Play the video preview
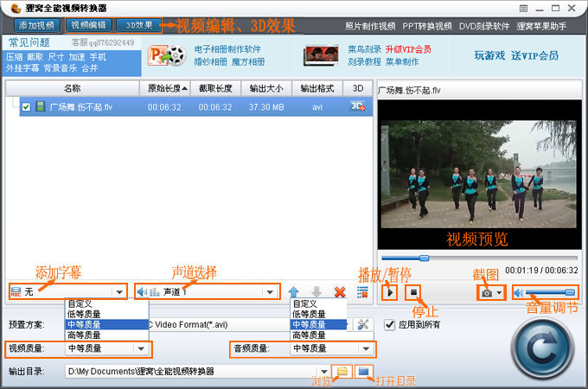The width and height of the screenshot is (588, 389). click(x=390, y=292)
